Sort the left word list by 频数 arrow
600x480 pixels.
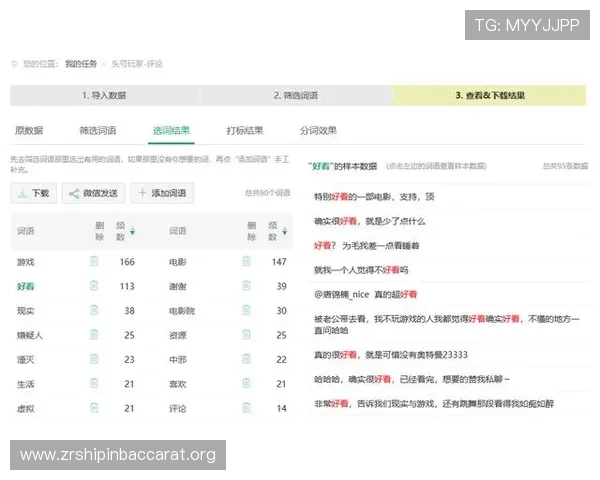132,231
